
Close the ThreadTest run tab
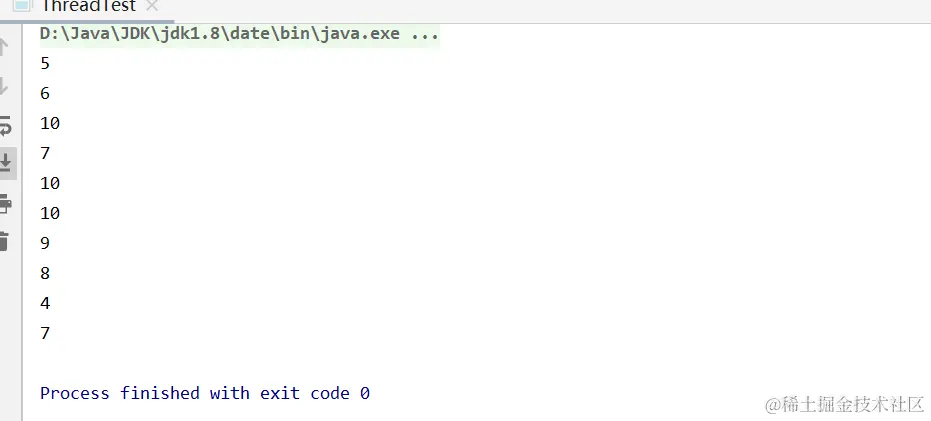coord(152,7)
